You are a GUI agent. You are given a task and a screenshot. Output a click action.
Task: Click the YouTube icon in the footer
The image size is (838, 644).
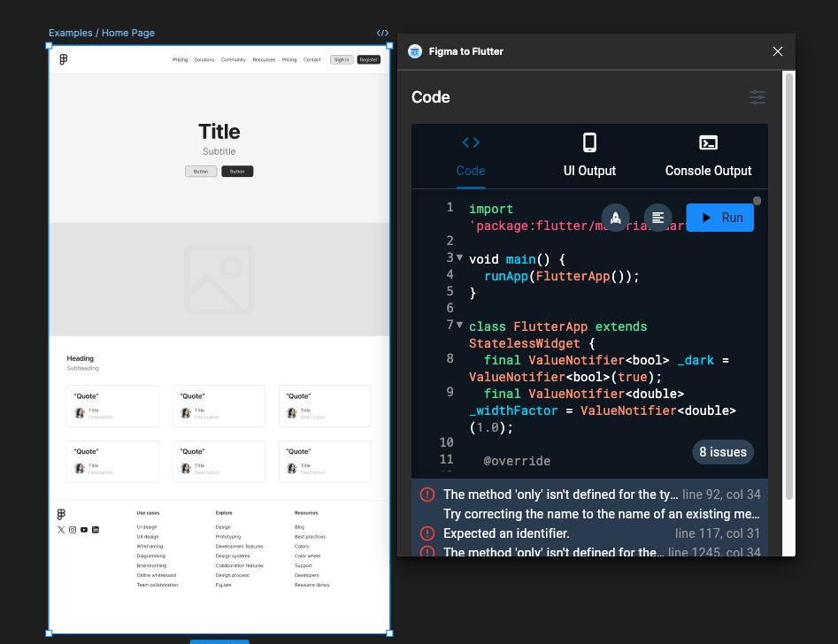point(84,530)
